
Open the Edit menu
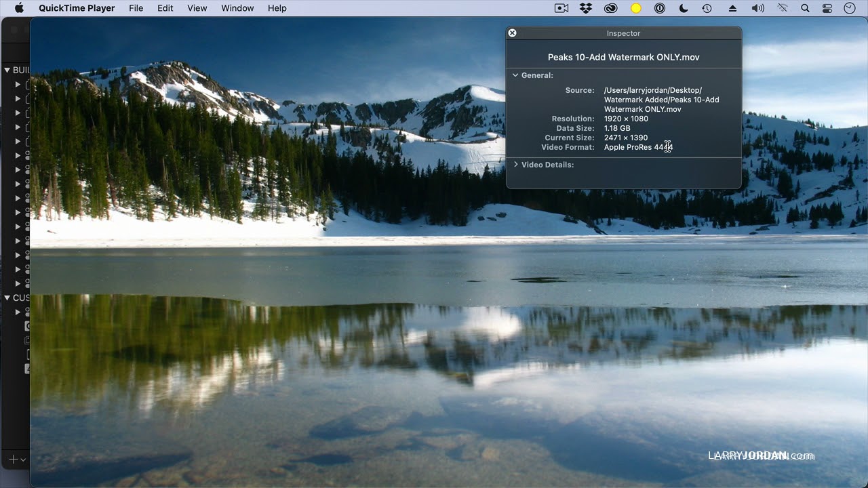(165, 8)
